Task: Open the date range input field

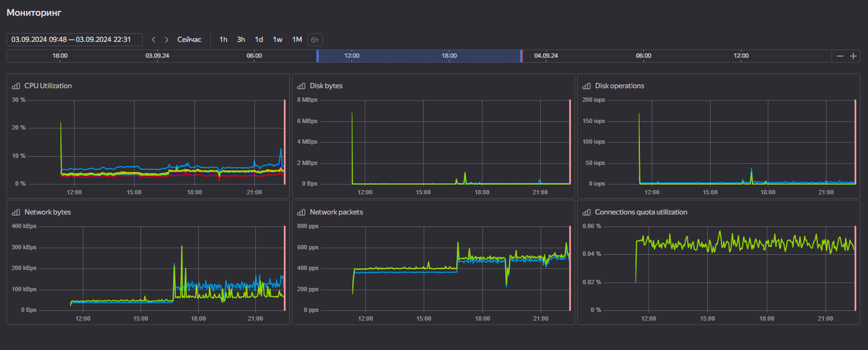Action: [74, 40]
